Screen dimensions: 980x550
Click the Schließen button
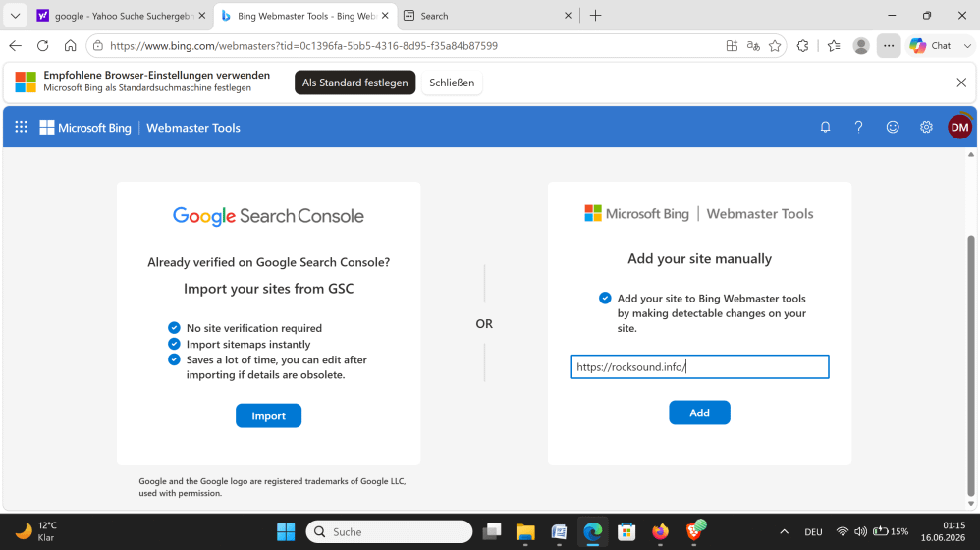452,82
